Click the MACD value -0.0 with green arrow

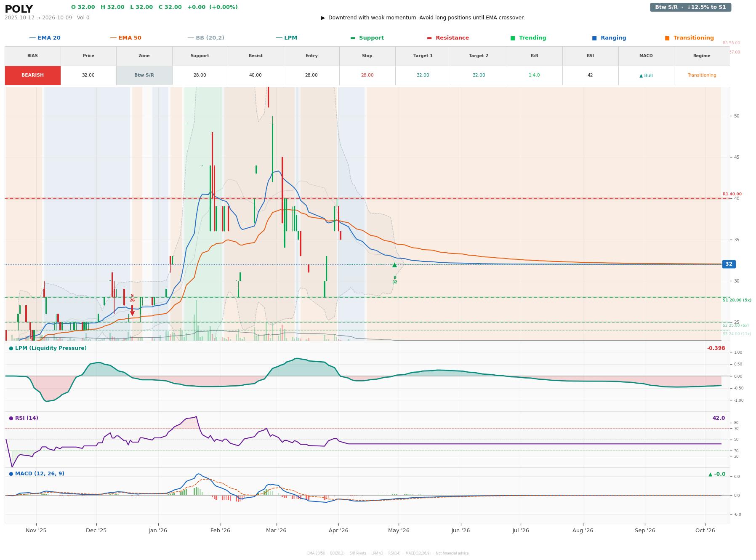point(717,474)
